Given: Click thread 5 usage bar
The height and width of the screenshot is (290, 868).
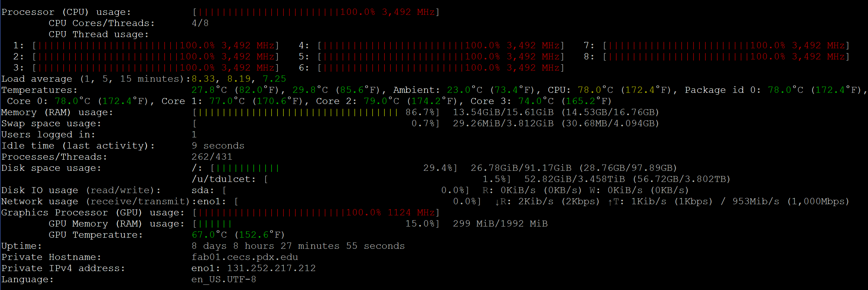Looking at the screenshot, I should pos(441,56).
